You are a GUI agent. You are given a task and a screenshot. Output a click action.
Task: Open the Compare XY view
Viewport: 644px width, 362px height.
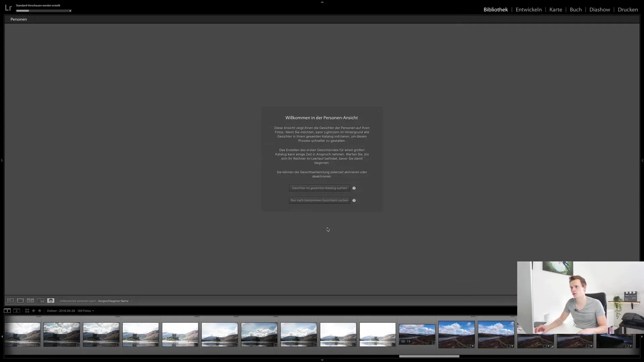pos(30,301)
